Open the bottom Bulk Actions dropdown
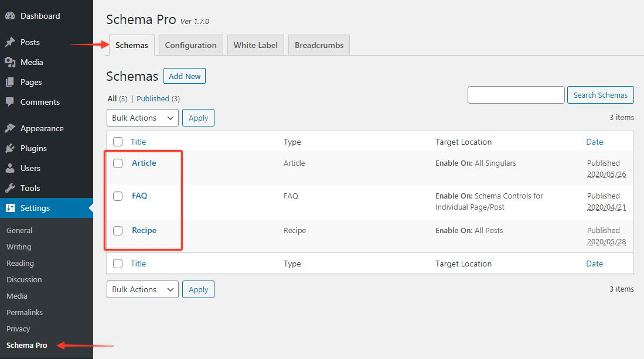644x359 pixels. tap(142, 289)
